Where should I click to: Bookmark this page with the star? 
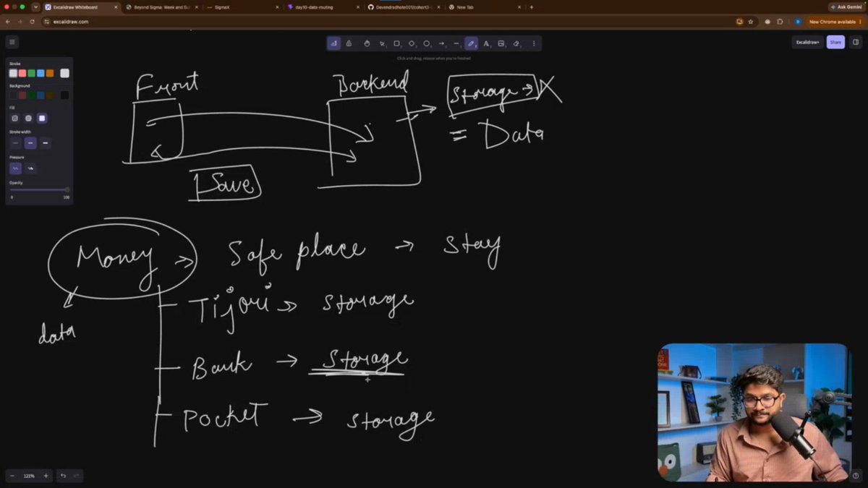pyautogui.click(x=751, y=22)
